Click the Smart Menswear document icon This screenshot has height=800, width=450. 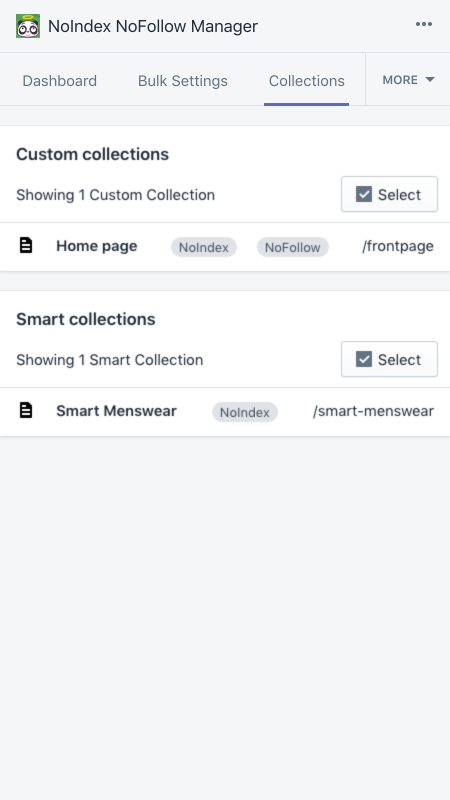point(26,410)
